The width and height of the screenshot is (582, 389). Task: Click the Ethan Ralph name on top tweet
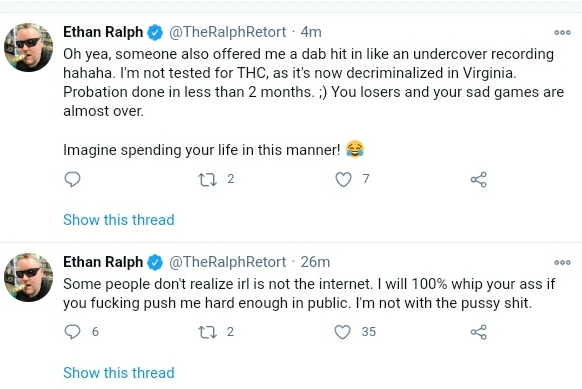coord(103,32)
